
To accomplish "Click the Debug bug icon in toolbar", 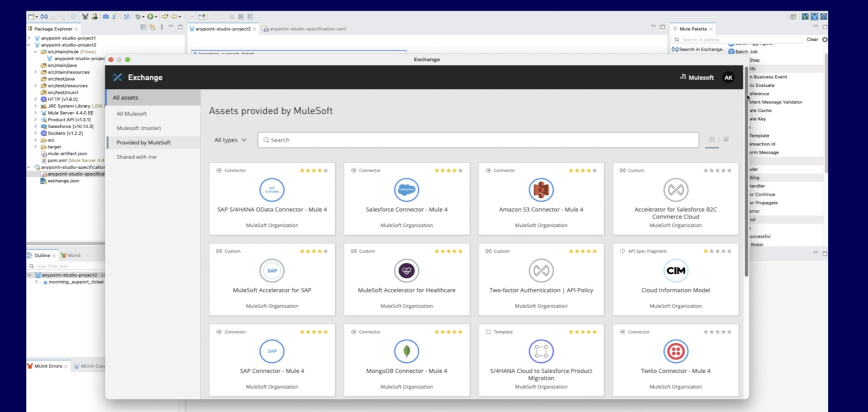I will coord(138,17).
